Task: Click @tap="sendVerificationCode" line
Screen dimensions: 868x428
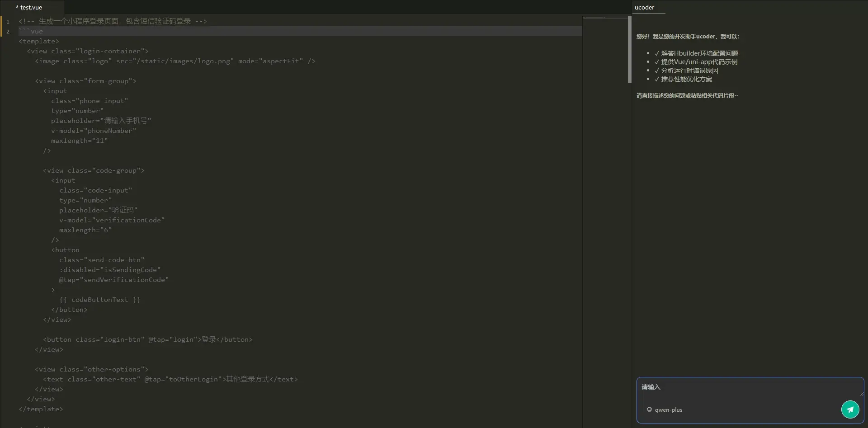Action: click(114, 280)
